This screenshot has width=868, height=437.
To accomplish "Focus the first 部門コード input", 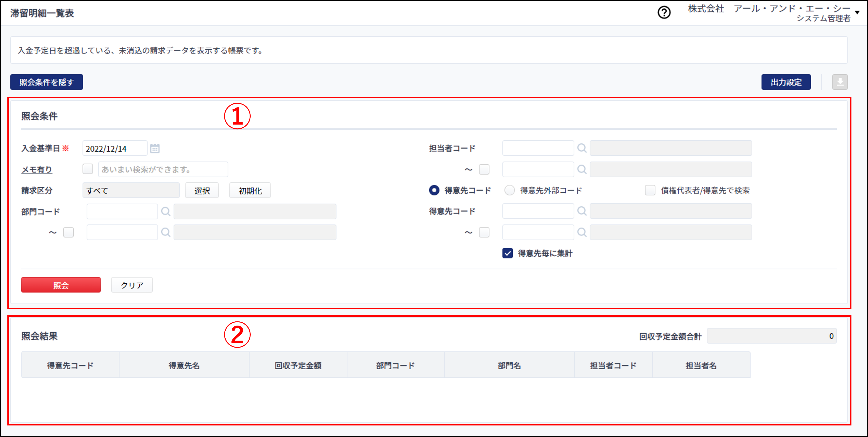I will pyautogui.click(x=122, y=212).
